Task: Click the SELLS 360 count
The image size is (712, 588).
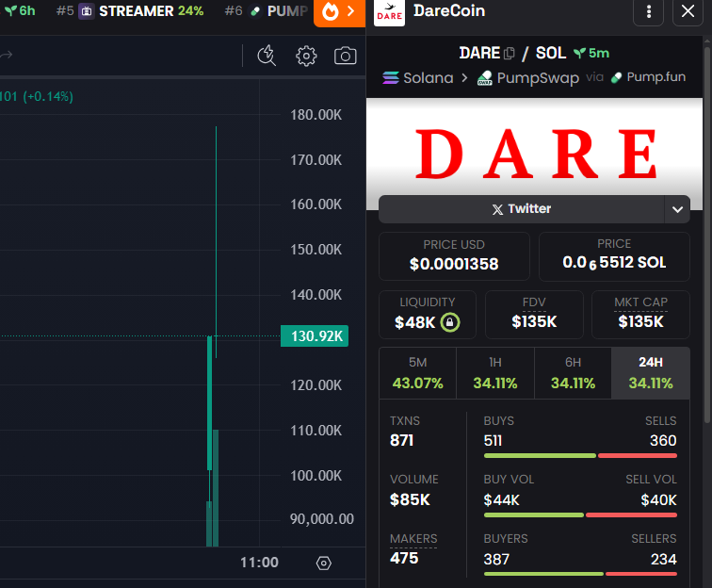Action: [x=663, y=441]
